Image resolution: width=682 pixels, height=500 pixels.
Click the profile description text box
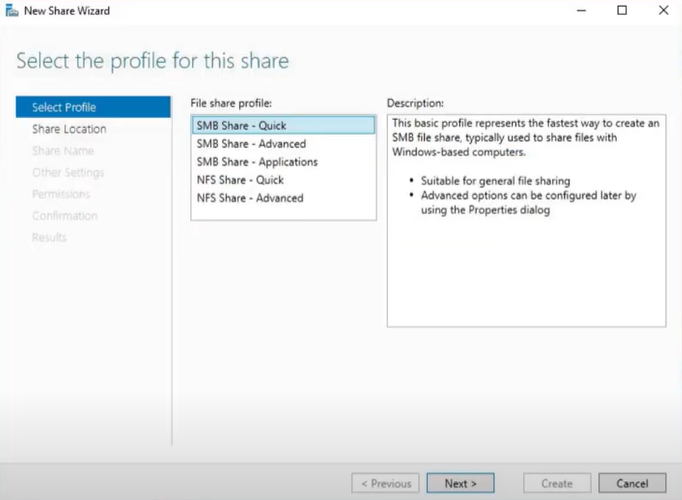(x=526, y=221)
